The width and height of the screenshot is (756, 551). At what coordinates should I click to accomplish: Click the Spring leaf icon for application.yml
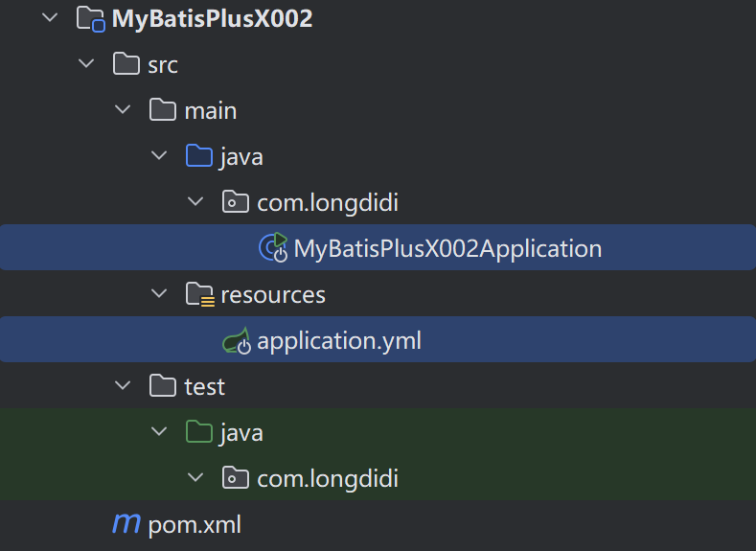237,340
